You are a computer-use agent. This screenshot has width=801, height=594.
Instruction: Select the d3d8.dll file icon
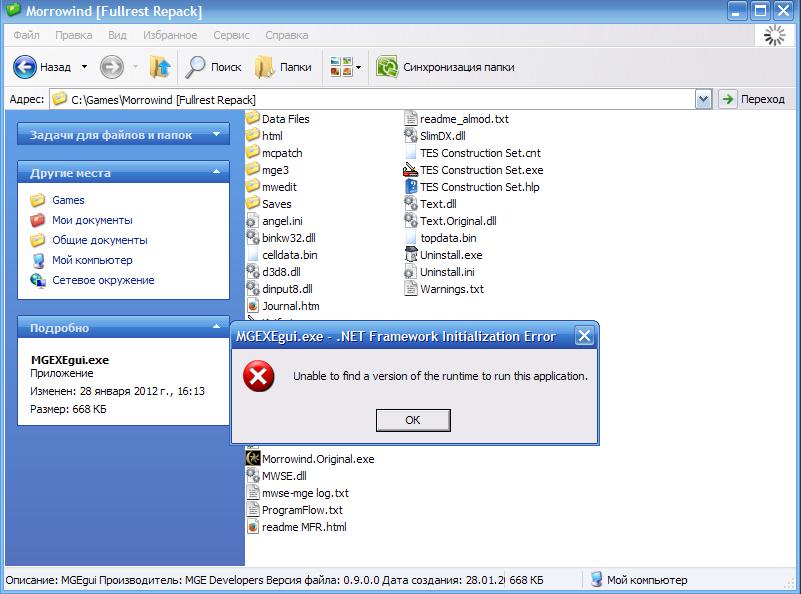point(253,271)
